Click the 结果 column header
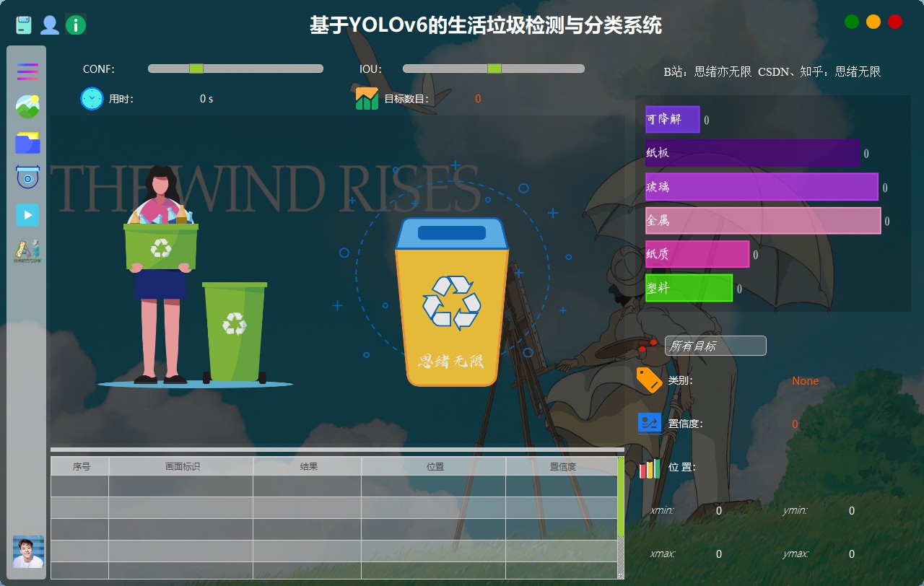Image resolution: width=924 pixels, height=586 pixels. pyautogui.click(x=308, y=466)
